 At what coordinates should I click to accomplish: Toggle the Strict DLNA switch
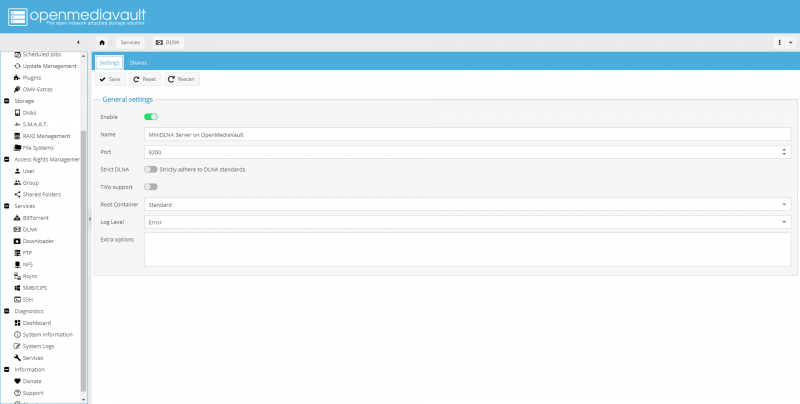(151, 169)
